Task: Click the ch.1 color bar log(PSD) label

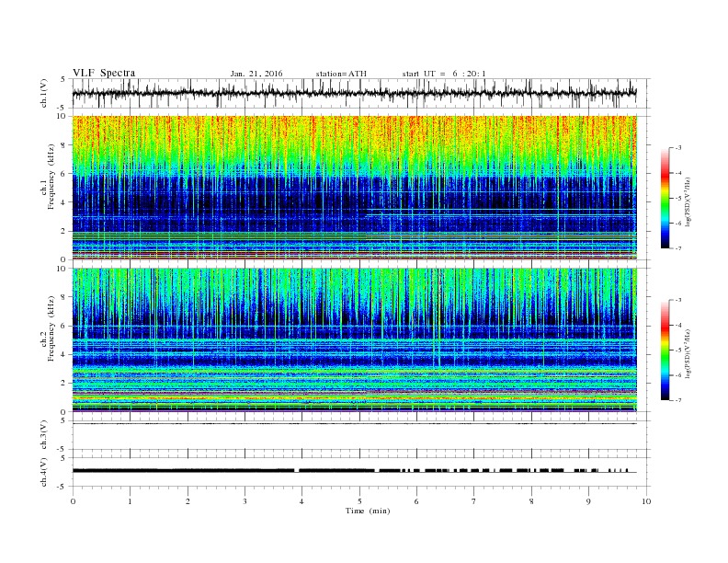Action: pyautogui.click(x=688, y=202)
